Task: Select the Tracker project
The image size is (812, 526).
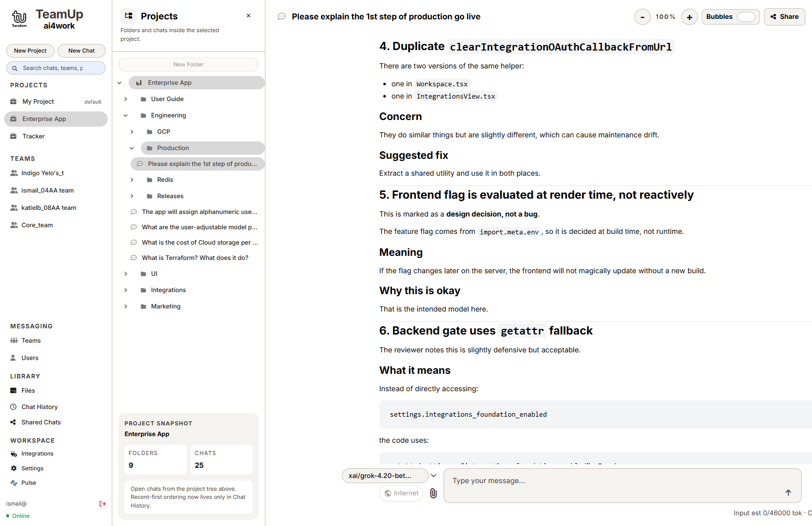Action: (34, 136)
